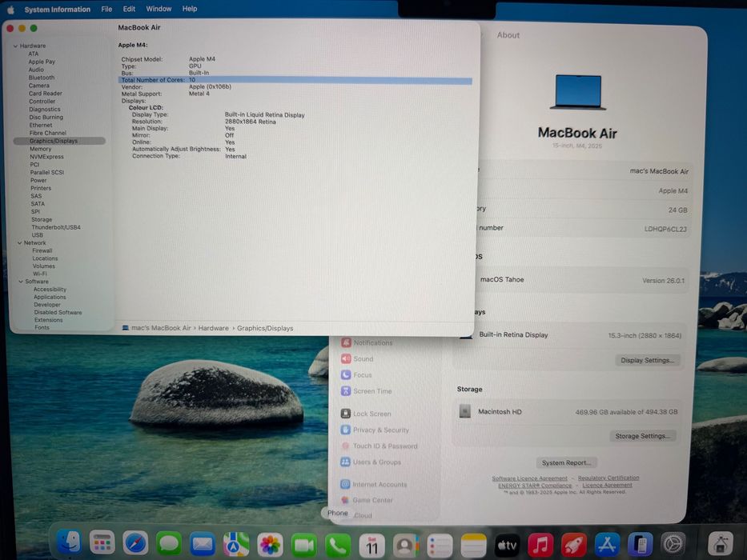Click the Focus moon icon in Settings sidebar
Screen dimensions: 747x560
point(346,374)
